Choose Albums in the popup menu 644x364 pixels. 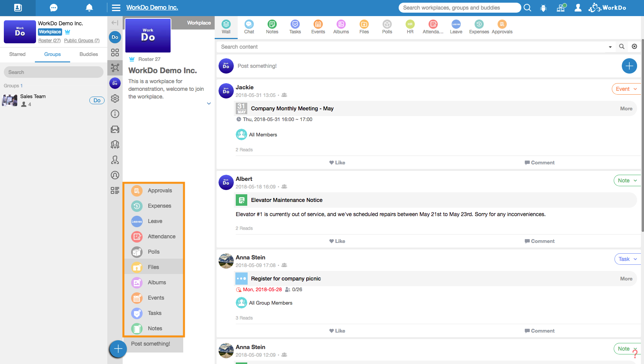point(154,282)
